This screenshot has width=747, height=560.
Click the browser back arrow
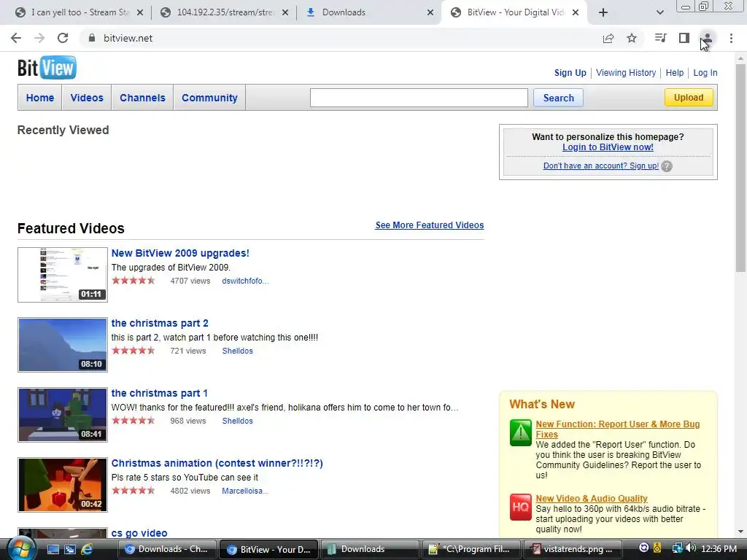pyautogui.click(x=16, y=38)
